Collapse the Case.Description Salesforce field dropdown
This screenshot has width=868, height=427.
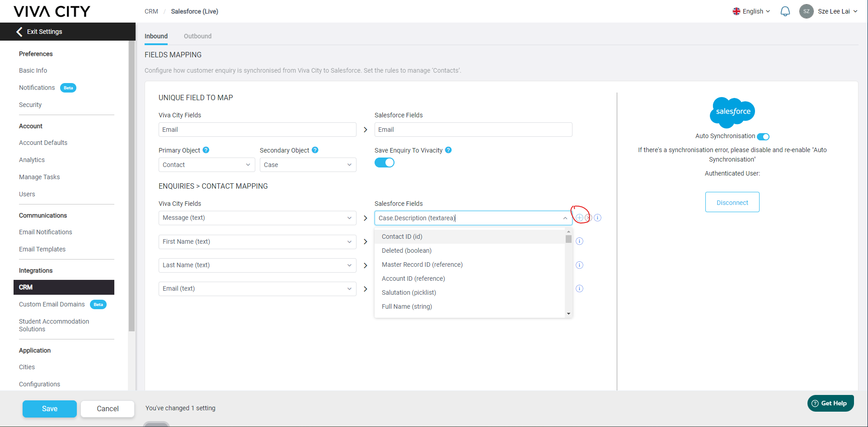coord(565,218)
